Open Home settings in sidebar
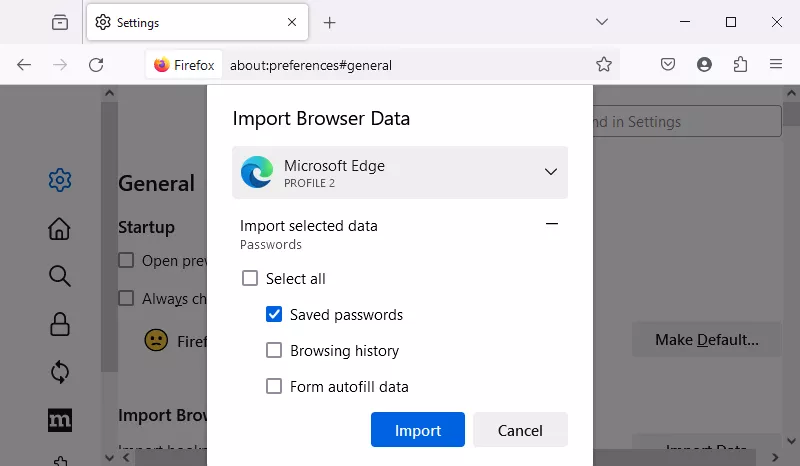The height and width of the screenshot is (466, 800). (59, 229)
